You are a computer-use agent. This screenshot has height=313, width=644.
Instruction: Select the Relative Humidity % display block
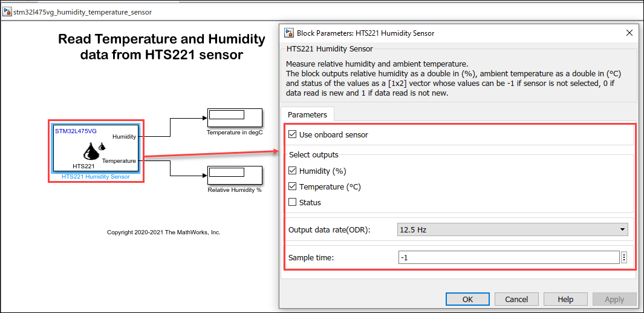click(x=234, y=174)
